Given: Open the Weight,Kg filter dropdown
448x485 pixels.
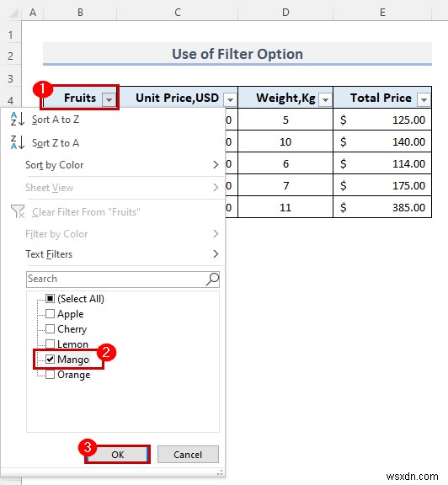Looking at the screenshot, I should click(325, 99).
